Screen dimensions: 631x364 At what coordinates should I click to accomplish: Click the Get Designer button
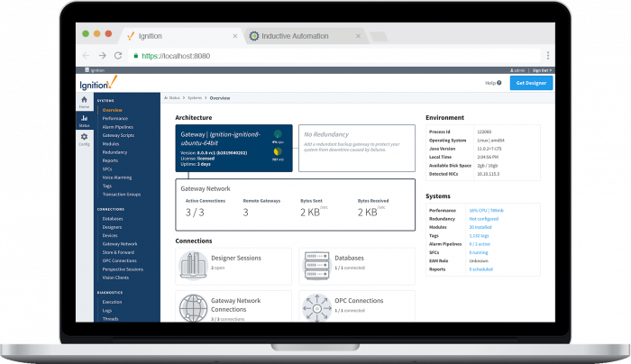pos(531,83)
